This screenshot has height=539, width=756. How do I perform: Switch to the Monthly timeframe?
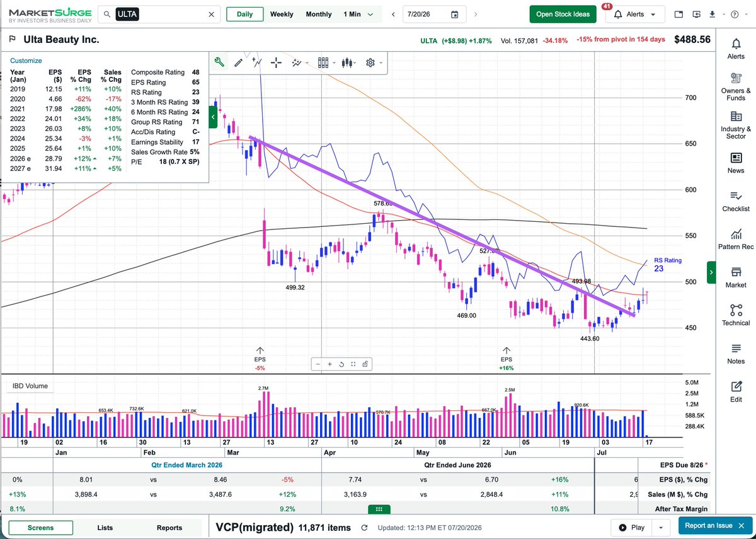tap(319, 14)
